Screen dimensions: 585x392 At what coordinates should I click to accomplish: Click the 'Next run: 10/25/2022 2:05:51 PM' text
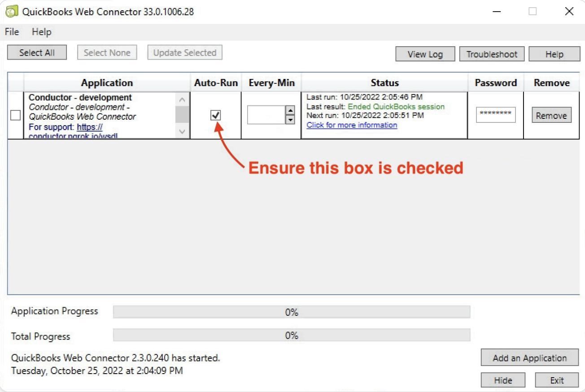(365, 116)
